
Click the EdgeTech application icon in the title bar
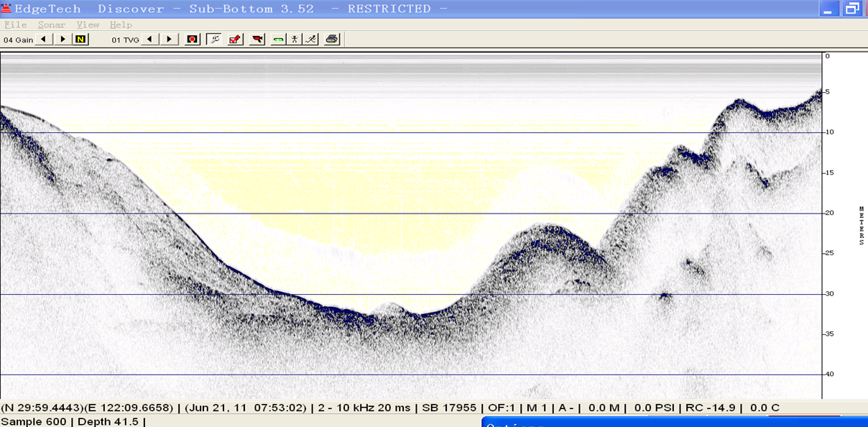(x=6, y=9)
